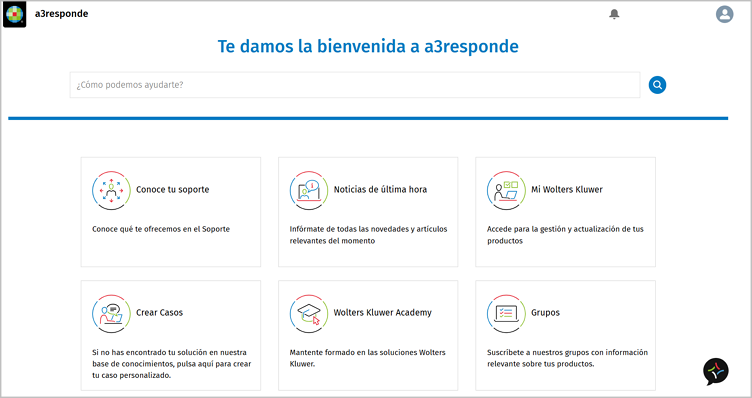Click the Wolters Kluwer logo icon
752x398 pixels.
pyautogui.click(x=15, y=15)
